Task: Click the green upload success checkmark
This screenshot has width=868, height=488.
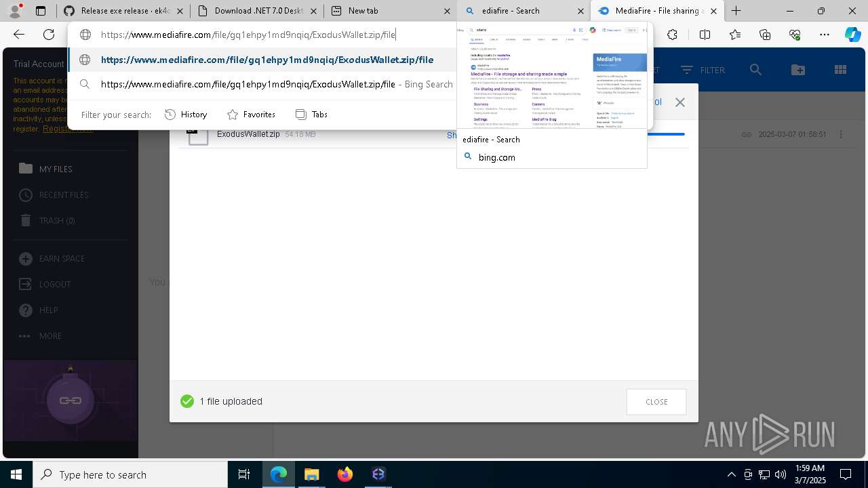Action: click(x=187, y=401)
